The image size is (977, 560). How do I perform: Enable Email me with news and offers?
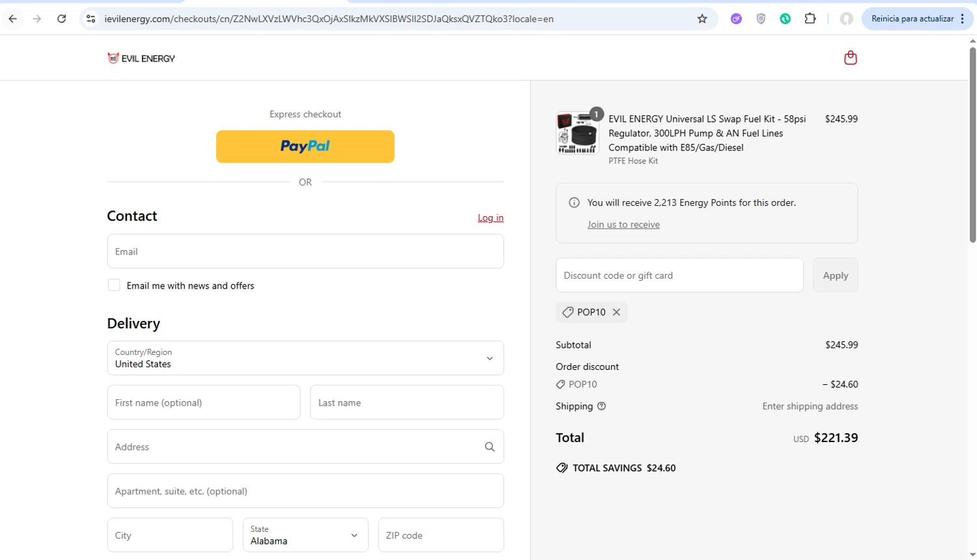pos(114,285)
